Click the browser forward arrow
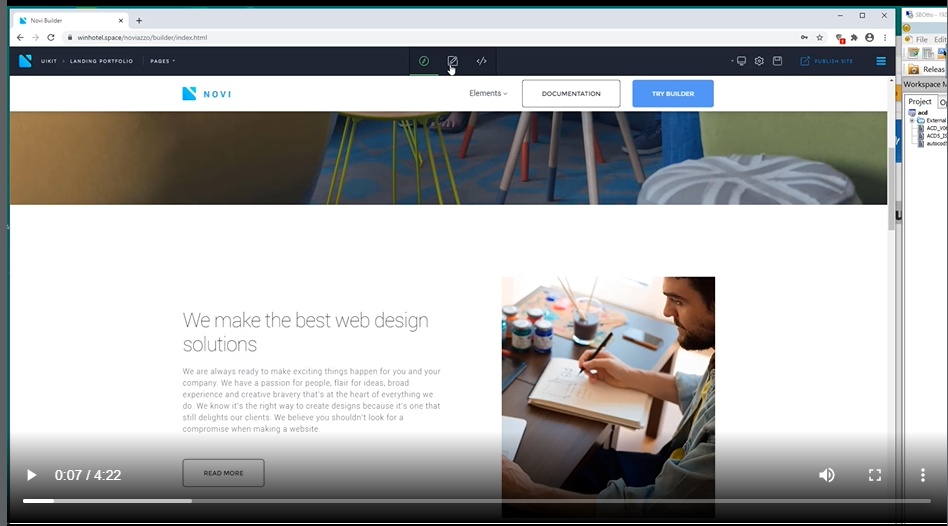This screenshot has height=526, width=948. pyautogui.click(x=35, y=37)
